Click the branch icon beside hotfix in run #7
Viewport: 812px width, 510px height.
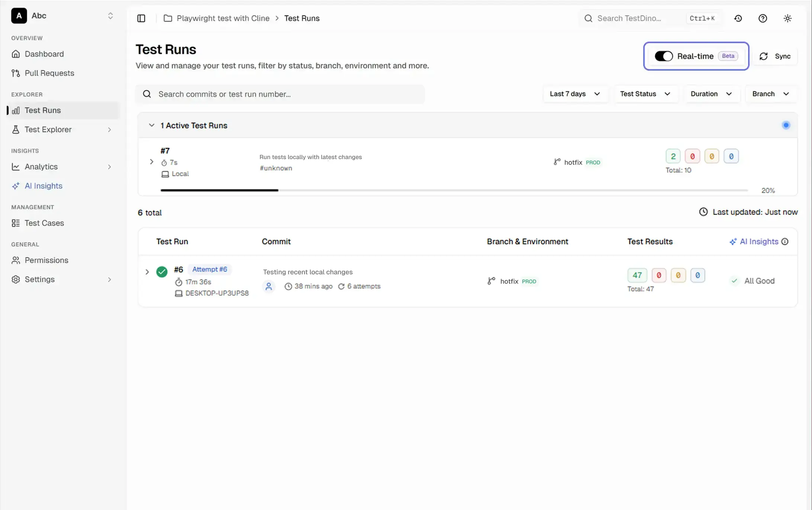[x=557, y=162]
